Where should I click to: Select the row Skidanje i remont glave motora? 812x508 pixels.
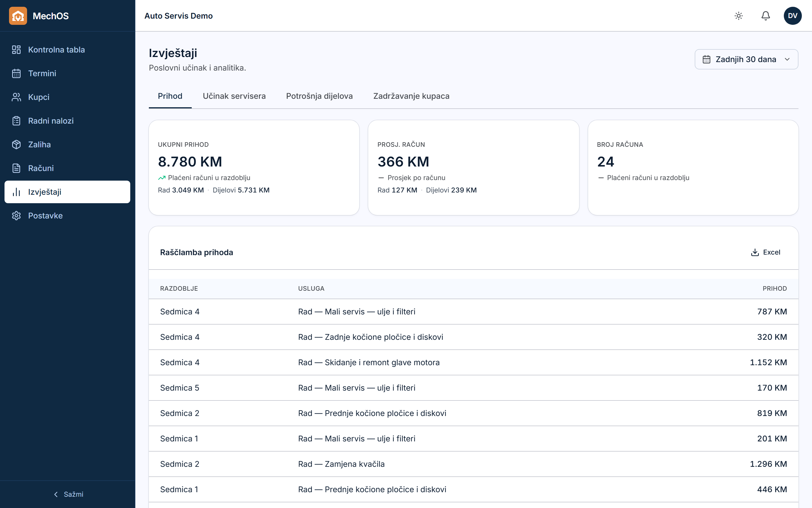pyautogui.click(x=473, y=363)
